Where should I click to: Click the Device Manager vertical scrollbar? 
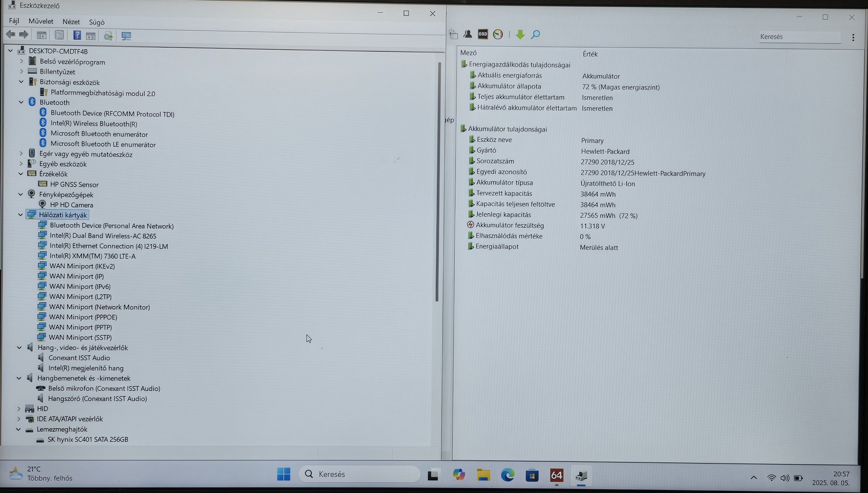pos(437,181)
